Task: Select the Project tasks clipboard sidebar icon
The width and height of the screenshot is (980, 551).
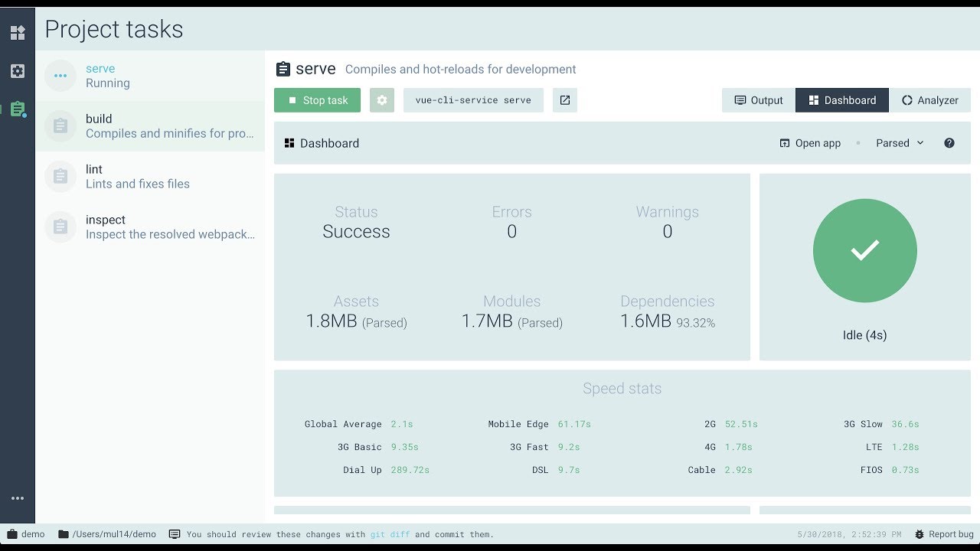Action: point(18,109)
